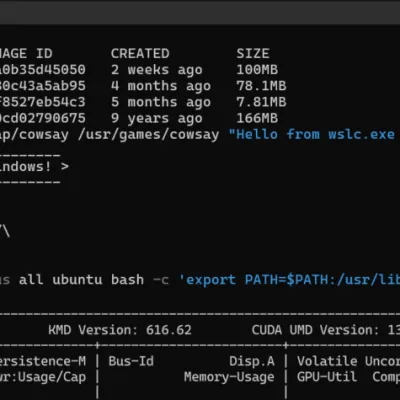Click the word 'bash' in the command

point(127,280)
